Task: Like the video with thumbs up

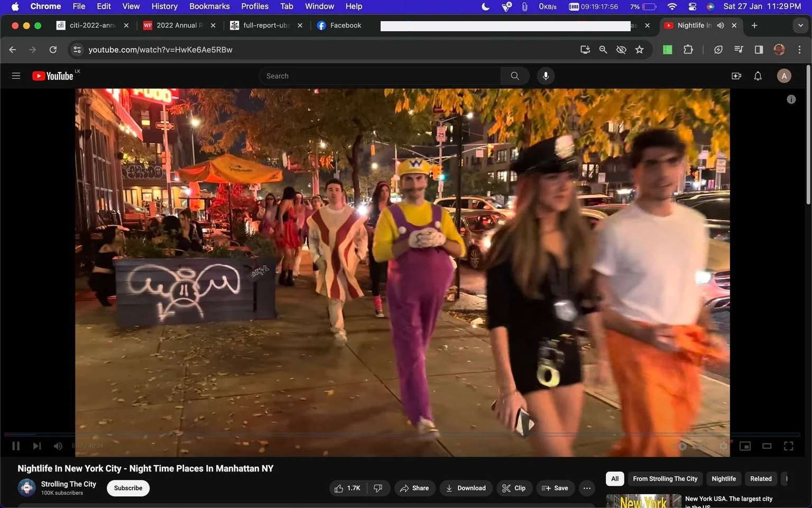Action: [347, 488]
